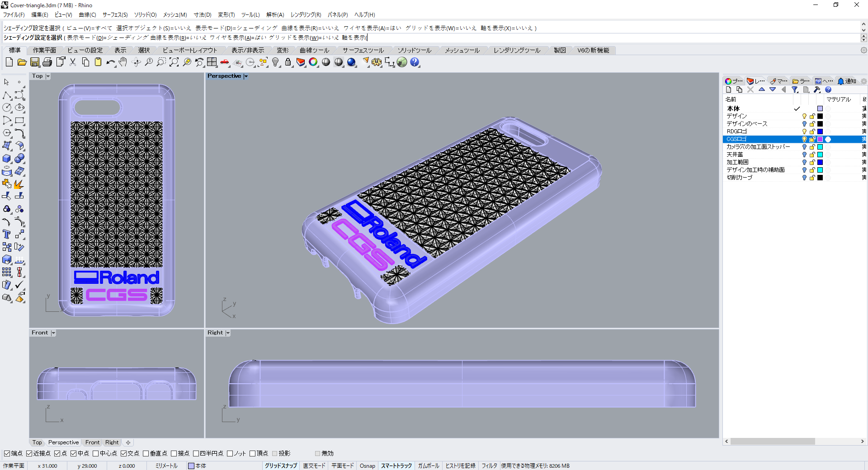
Task: Toggle the 中点 osnap checkbox
Action: pyautogui.click(x=74, y=453)
